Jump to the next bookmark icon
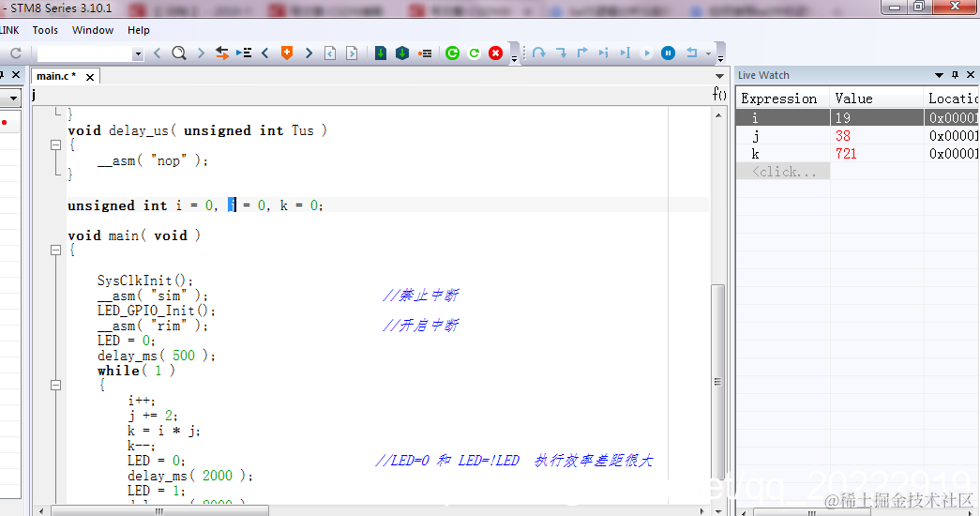 pos(309,53)
